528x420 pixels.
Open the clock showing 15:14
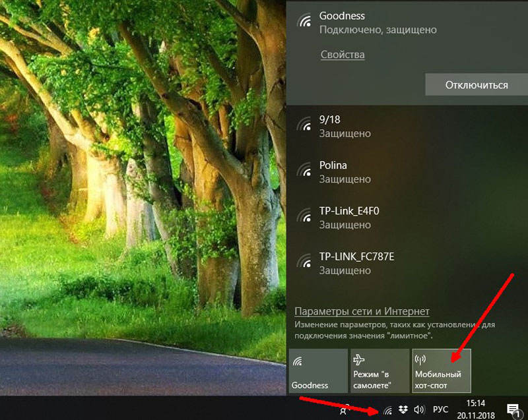[x=475, y=409]
